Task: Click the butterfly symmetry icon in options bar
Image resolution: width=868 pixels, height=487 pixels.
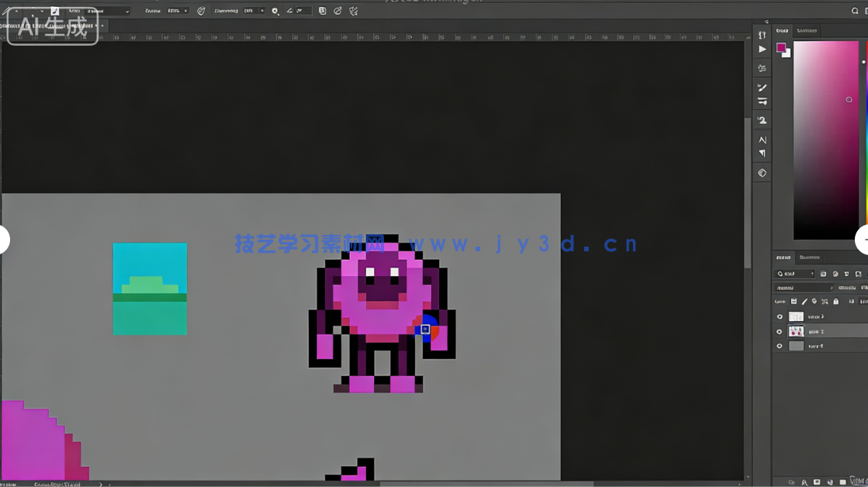Action: pos(354,11)
